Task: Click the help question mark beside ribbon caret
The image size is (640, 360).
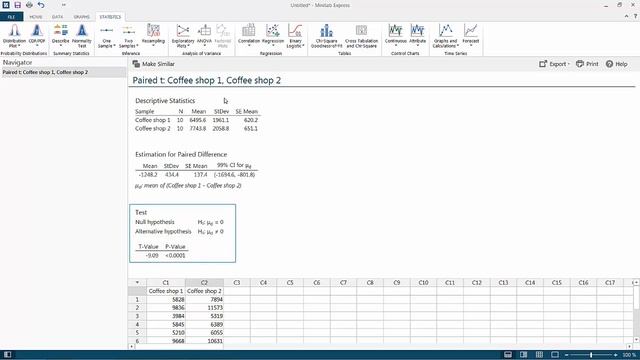Action: point(636,16)
